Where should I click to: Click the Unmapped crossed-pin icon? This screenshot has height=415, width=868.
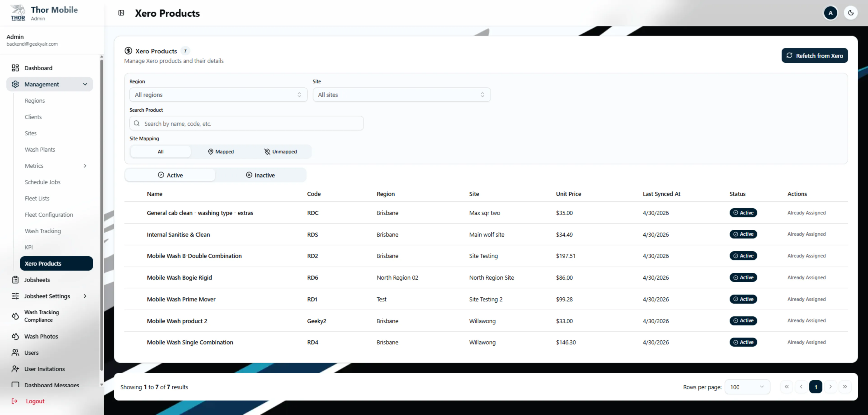pos(267,151)
